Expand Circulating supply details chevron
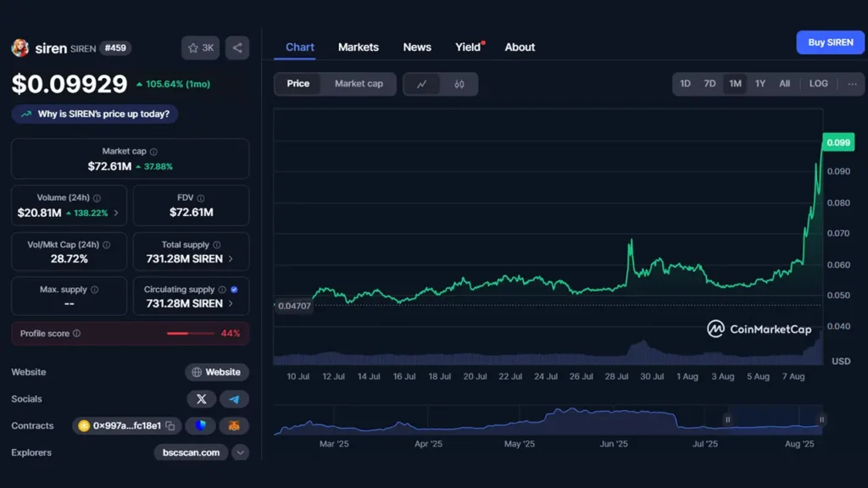The height and width of the screenshot is (488, 868). coord(231,304)
